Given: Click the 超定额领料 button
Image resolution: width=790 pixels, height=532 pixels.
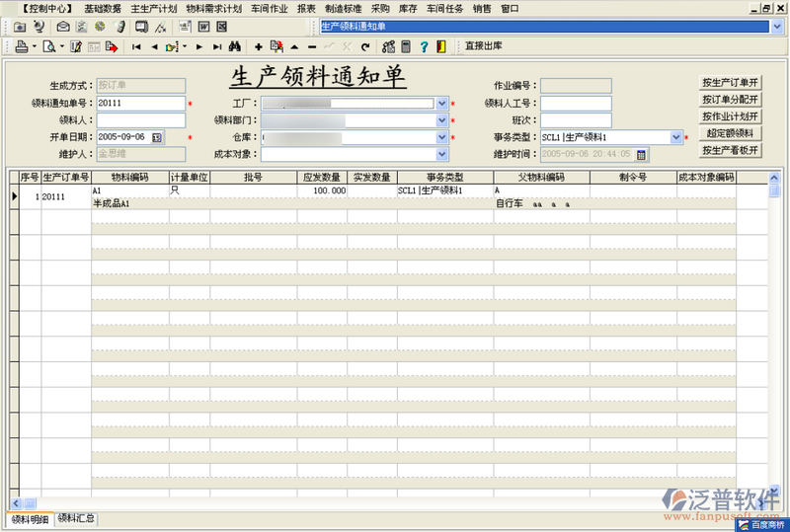Looking at the screenshot, I should [730, 133].
